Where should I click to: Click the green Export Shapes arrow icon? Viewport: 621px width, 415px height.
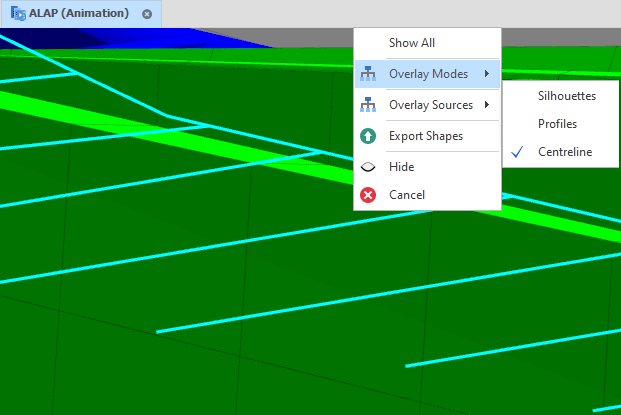pos(368,136)
